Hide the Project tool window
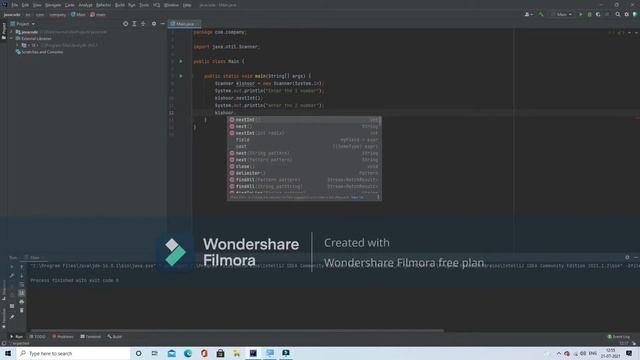This screenshot has width=640, height=360. pyautogui.click(x=162, y=24)
